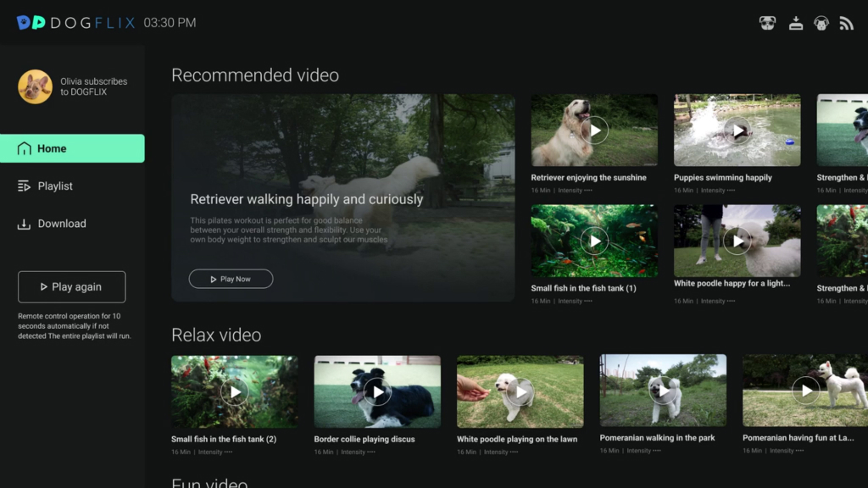
Task: Select Home in the sidebar
Action: (72, 148)
